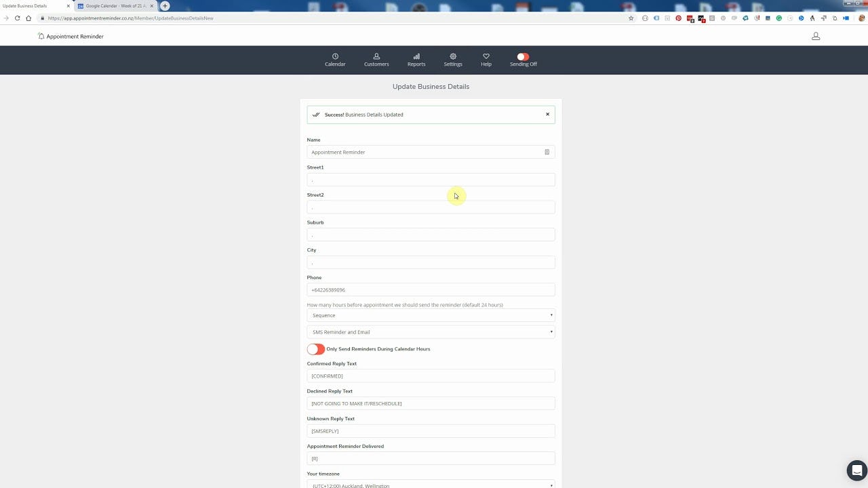View the Reports section

[416, 60]
